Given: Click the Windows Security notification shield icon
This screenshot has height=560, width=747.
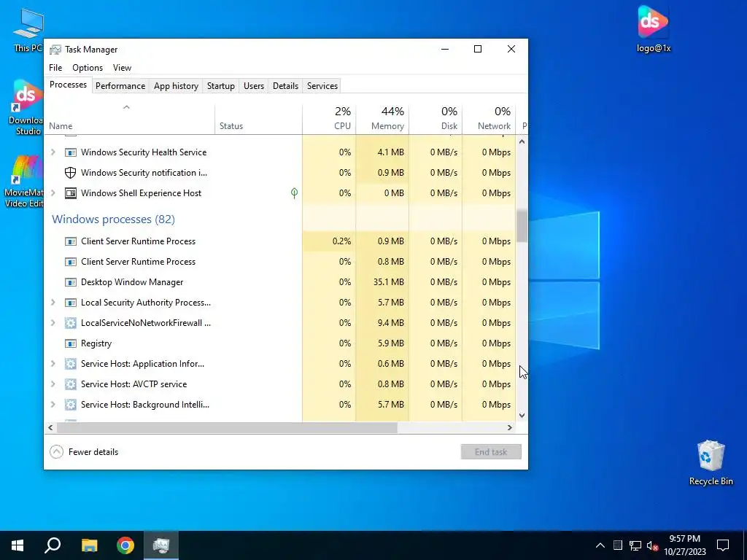Looking at the screenshot, I should (71, 173).
